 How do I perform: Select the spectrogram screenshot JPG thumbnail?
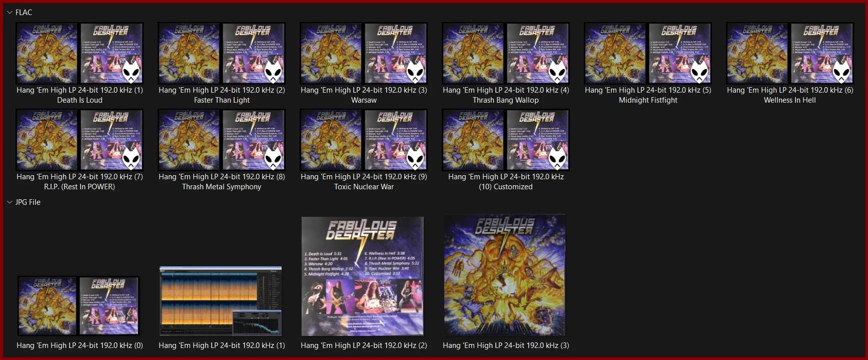(221, 301)
